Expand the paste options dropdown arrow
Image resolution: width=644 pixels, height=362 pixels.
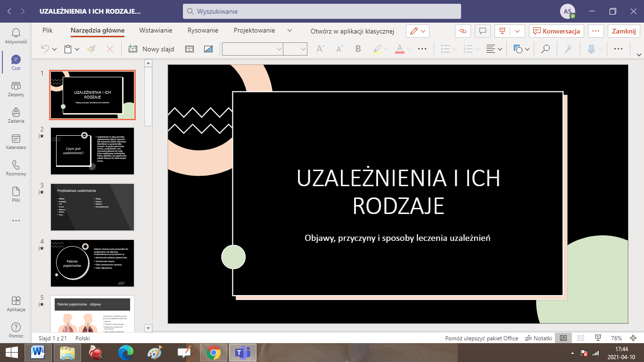(x=77, y=49)
